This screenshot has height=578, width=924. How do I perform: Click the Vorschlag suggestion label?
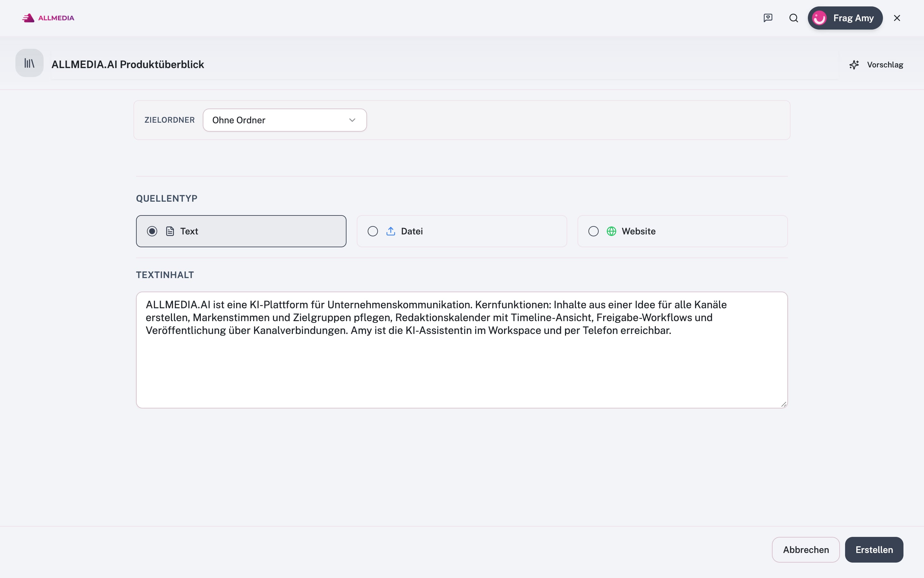885,65
